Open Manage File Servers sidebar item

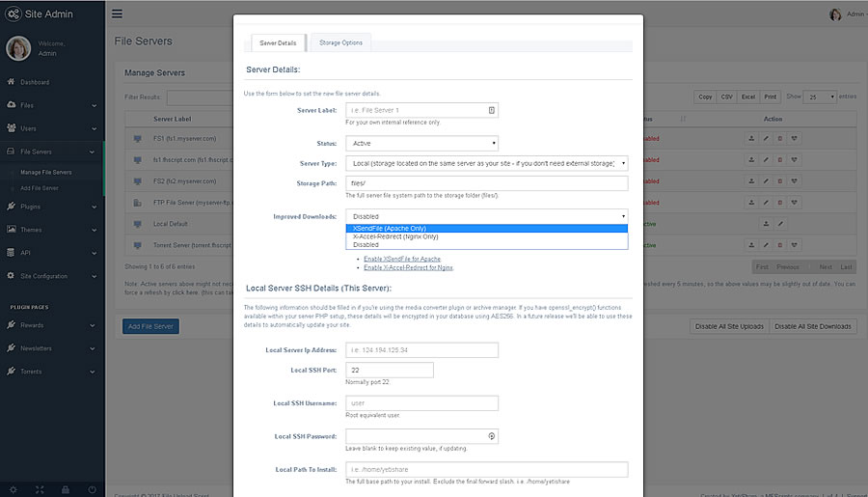pyautogui.click(x=46, y=173)
